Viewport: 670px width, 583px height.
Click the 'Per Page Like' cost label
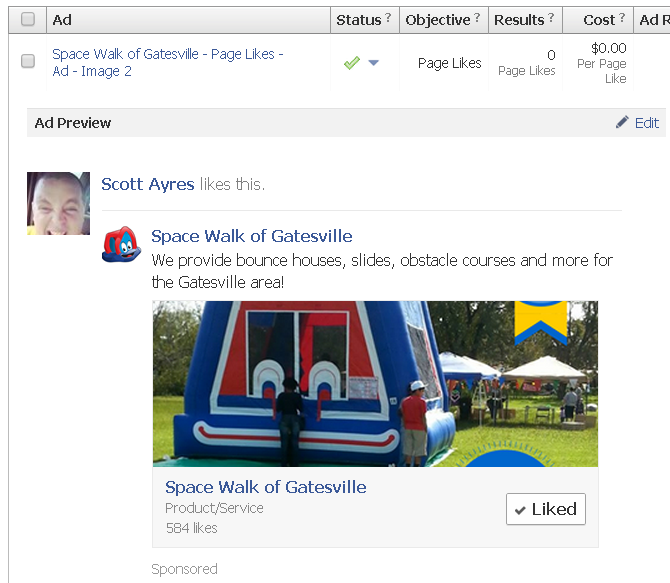point(602,71)
